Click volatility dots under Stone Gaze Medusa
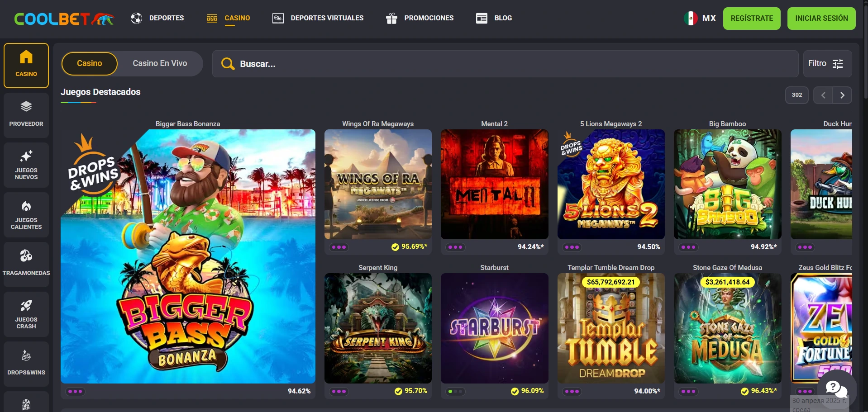The width and height of the screenshot is (868, 412). 688,391
